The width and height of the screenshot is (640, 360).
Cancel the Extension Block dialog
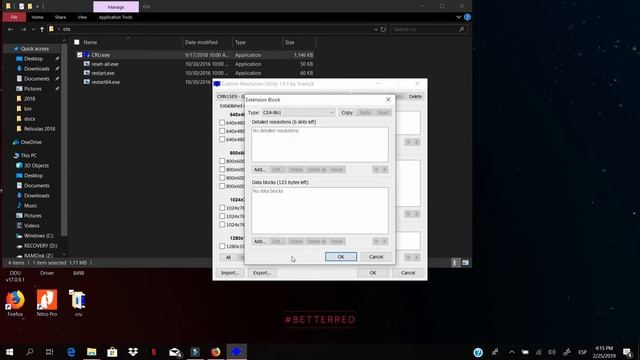(x=376, y=257)
